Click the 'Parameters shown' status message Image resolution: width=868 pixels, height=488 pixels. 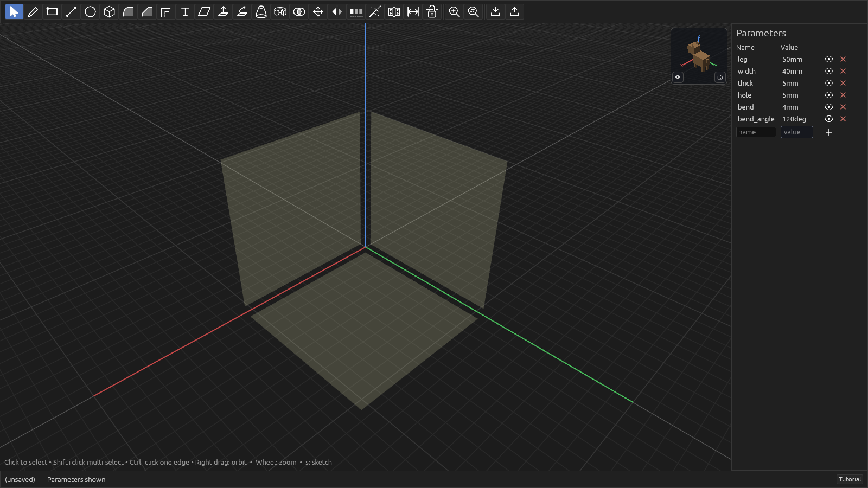click(x=76, y=479)
